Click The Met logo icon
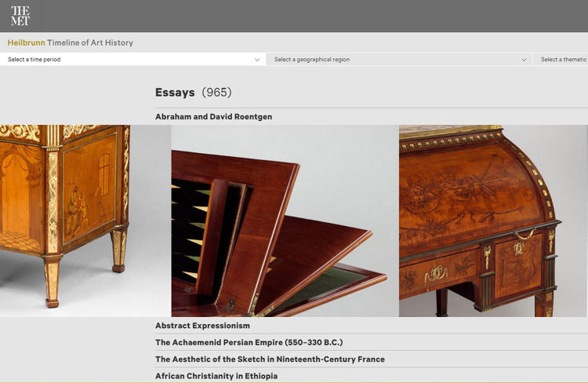Screen dimensions: 588x383 (x=20, y=16)
